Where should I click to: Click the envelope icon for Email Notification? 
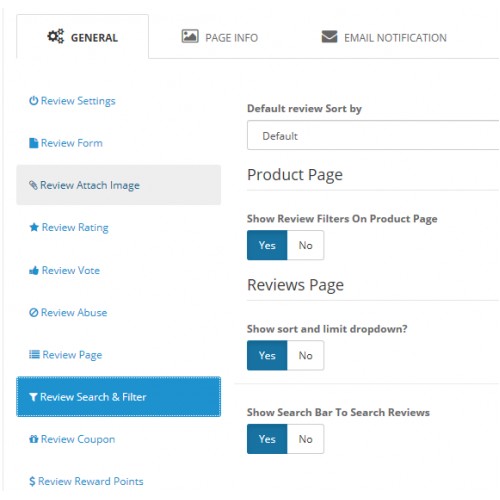[329, 37]
